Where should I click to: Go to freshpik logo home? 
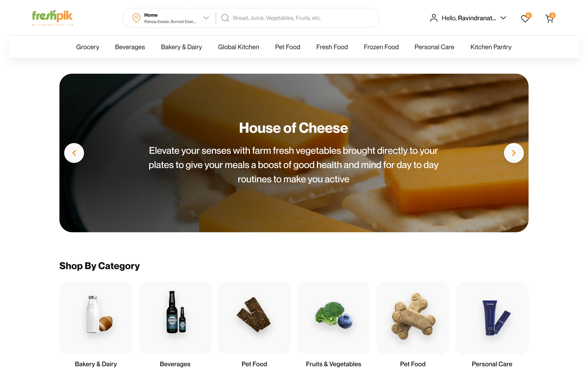point(52,18)
